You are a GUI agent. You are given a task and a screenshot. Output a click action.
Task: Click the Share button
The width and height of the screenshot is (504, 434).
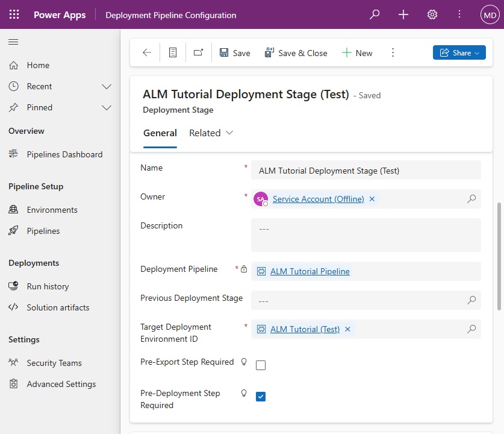pos(459,52)
